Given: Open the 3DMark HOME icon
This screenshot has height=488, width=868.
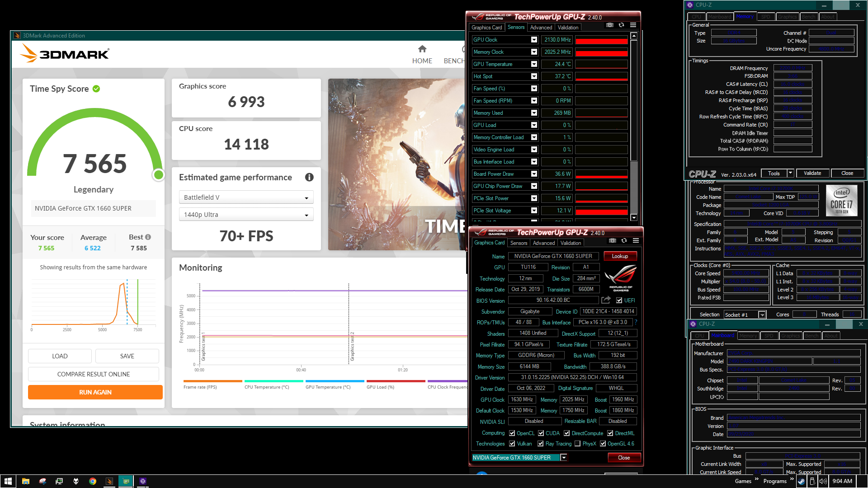Looking at the screenshot, I should click(422, 49).
